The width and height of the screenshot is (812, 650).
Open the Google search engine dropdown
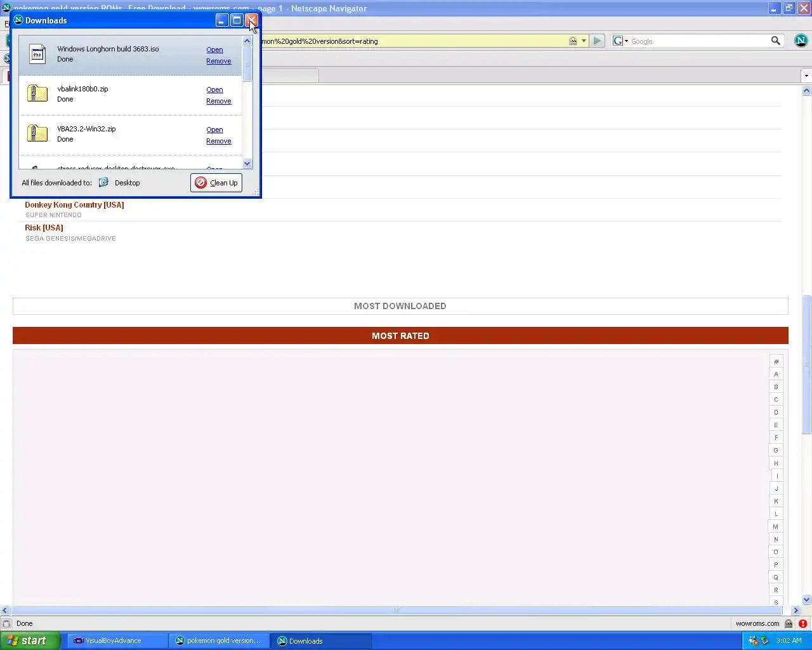[x=620, y=41]
